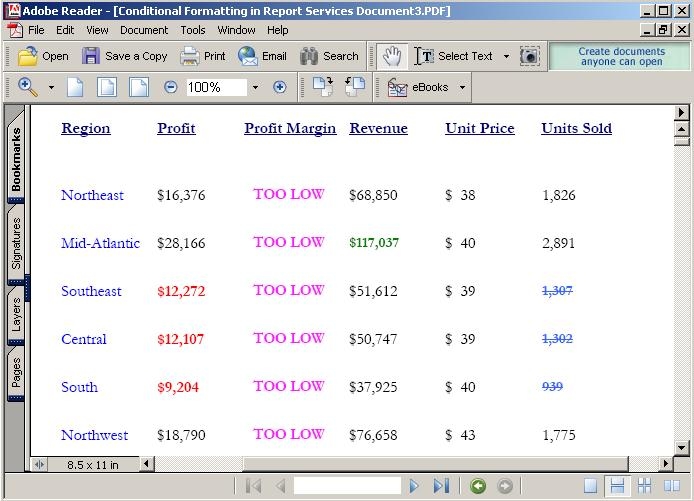
Task: Switch to Single Page layout
Action: tap(591, 486)
